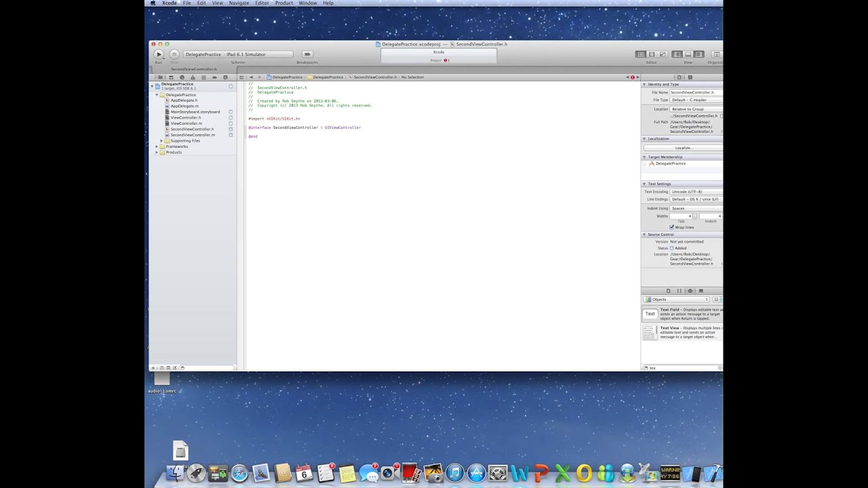
Task: Collapse the Text Settings section
Action: [644, 184]
